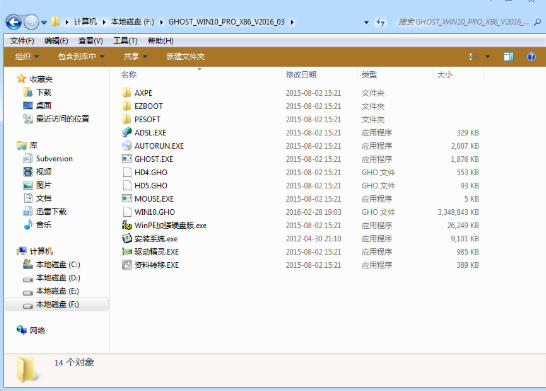Viewport: 546px width, 391px height.
Task: Select the 驱动精灵.EXE icon
Action: (127, 252)
